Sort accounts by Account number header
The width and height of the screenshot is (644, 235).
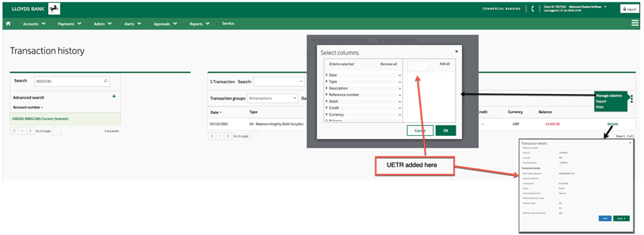pyautogui.click(x=28, y=107)
